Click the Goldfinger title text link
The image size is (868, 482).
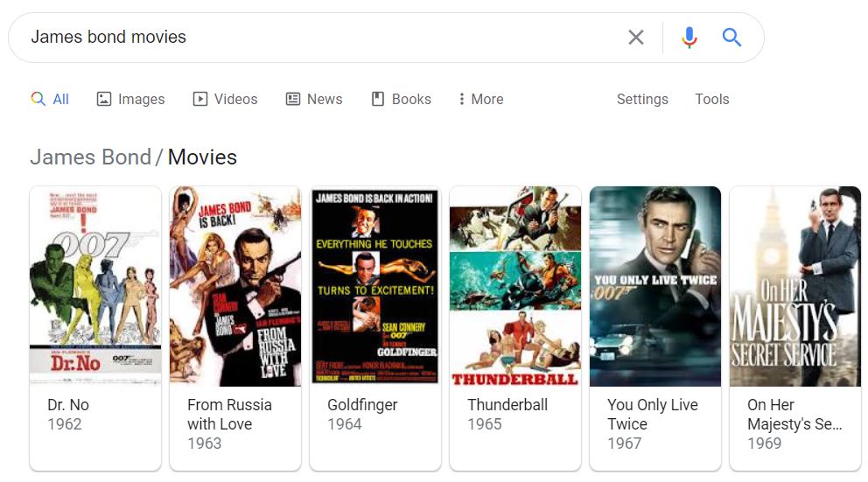tap(362, 405)
